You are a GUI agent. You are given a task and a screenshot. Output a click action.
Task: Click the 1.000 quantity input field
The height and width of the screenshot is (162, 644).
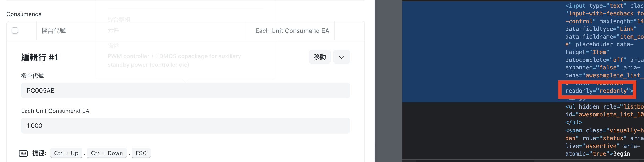tap(185, 126)
